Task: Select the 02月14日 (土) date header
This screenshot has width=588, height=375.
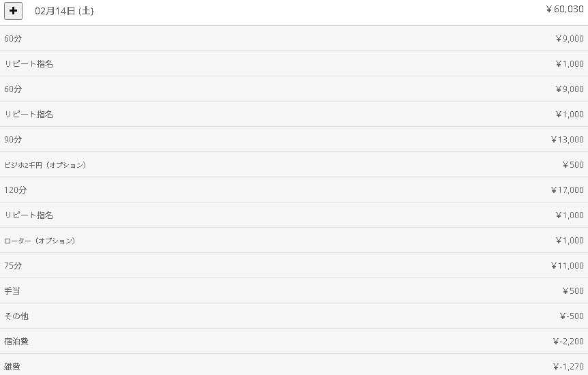Action: click(64, 11)
